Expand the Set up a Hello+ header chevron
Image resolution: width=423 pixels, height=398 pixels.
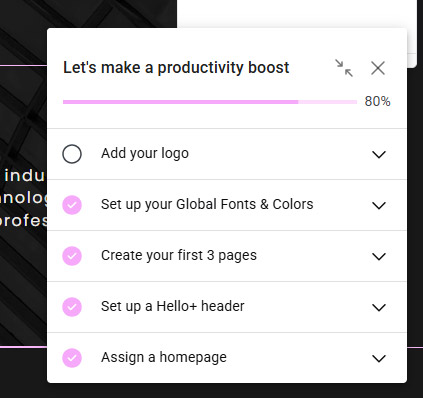coord(379,307)
